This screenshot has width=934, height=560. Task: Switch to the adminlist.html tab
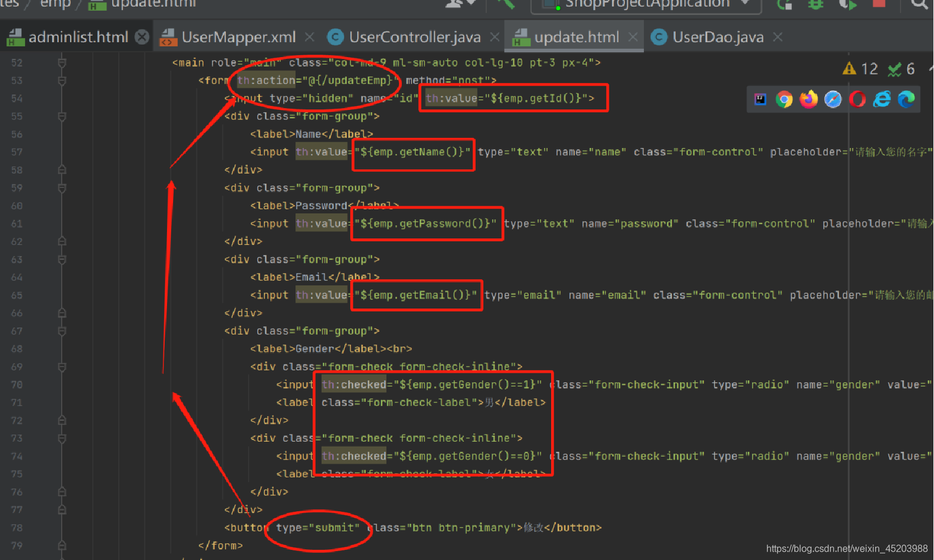coord(78,37)
